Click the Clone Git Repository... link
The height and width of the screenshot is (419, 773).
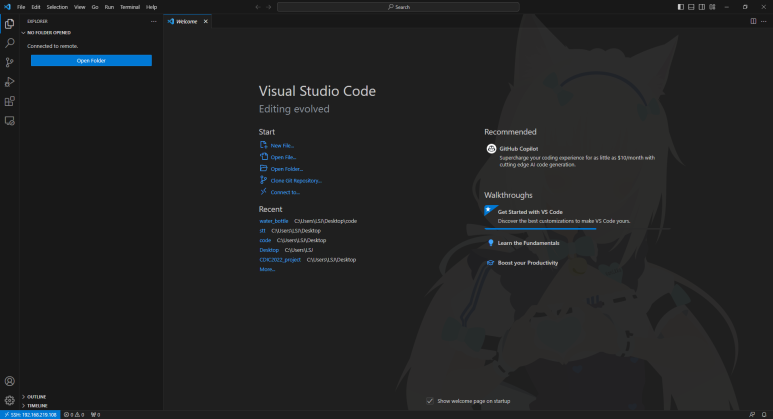tap(296, 181)
